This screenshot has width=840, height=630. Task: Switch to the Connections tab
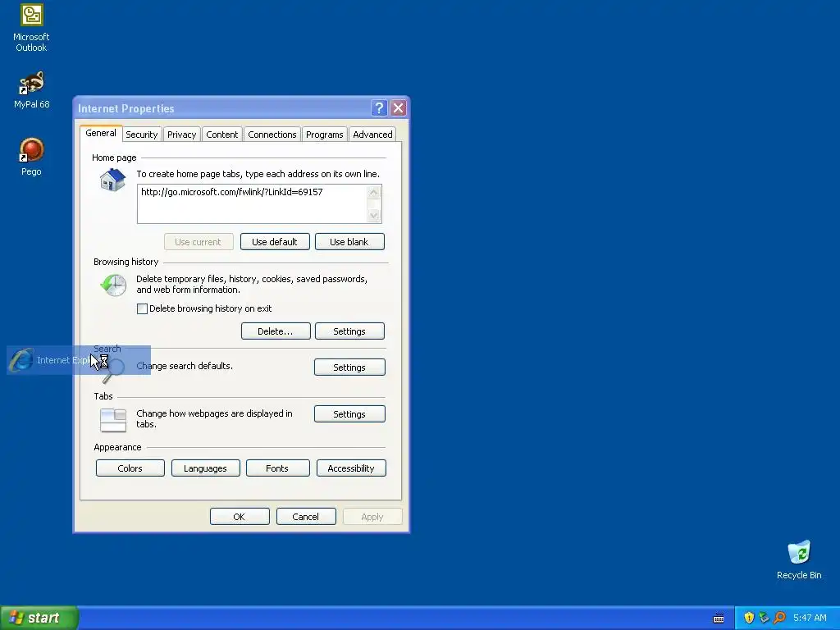[x=272, y=135]
